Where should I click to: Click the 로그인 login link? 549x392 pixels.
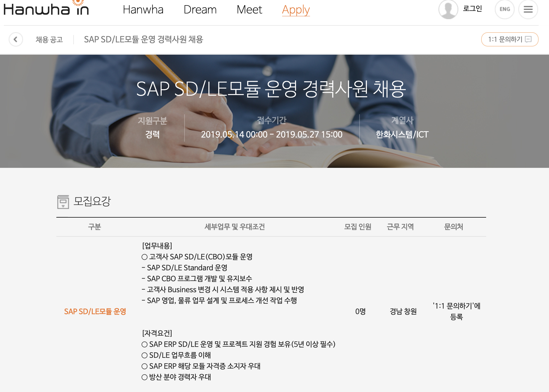[472, 9]
